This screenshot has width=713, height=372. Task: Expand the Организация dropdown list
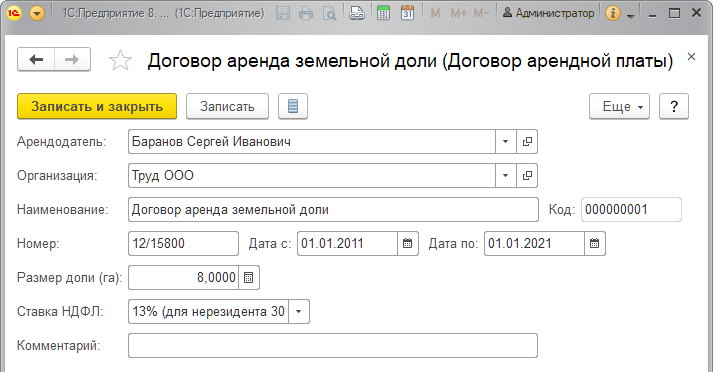tap(505, 176)
